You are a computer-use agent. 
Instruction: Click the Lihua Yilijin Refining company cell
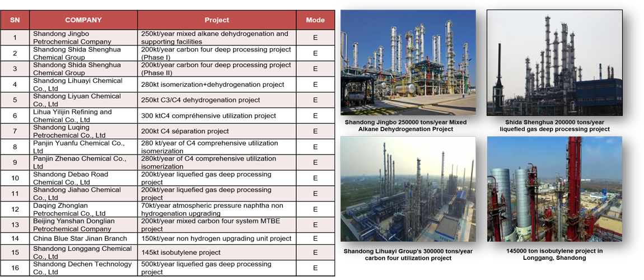click(x=83, y=116)
